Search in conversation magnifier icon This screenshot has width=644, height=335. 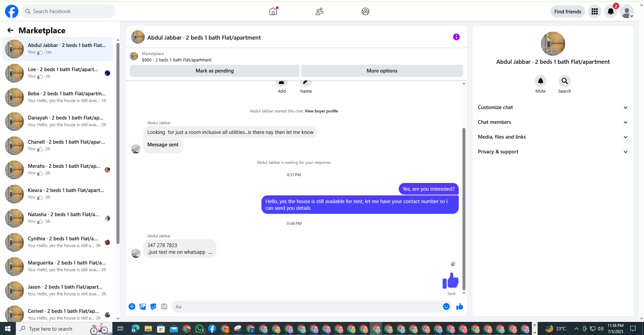click(x=565, y=81)
